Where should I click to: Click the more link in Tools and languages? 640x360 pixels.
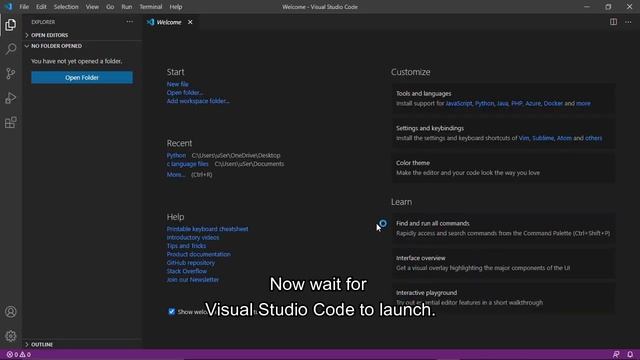(x=583, y=103)
